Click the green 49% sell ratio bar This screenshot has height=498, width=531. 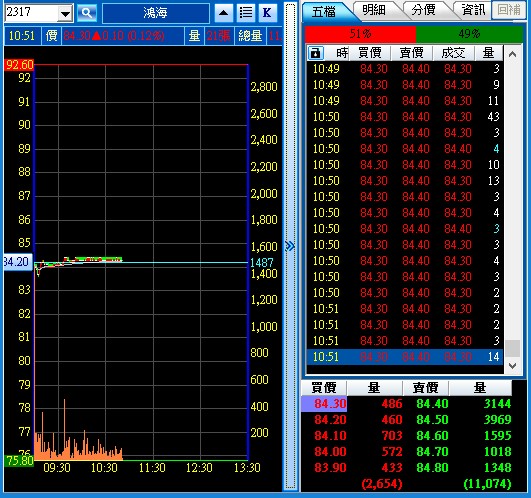coord(469,34)
